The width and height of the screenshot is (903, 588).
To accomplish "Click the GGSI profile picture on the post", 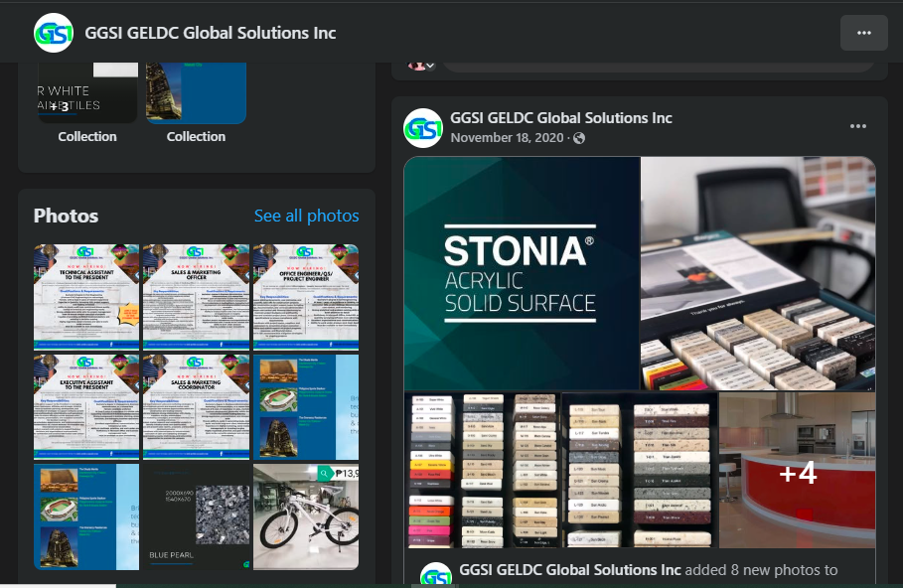I will pyautogui.click(x=423, y=128).
